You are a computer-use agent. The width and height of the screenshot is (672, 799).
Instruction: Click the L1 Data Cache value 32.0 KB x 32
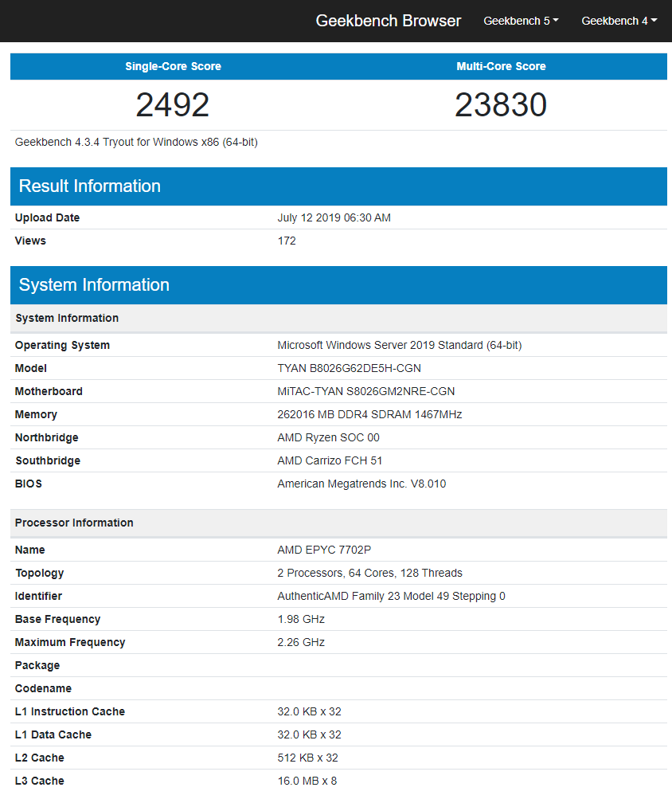[x=309, y=734]
